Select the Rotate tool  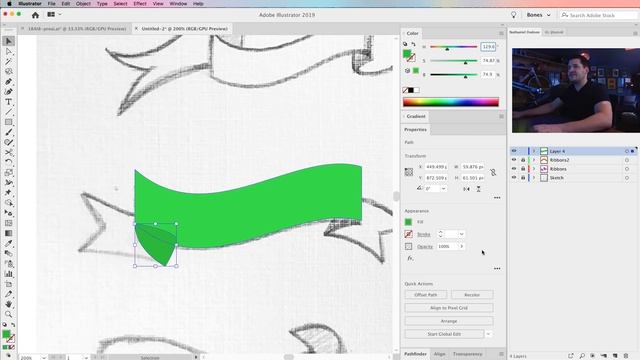pos(9,162)
